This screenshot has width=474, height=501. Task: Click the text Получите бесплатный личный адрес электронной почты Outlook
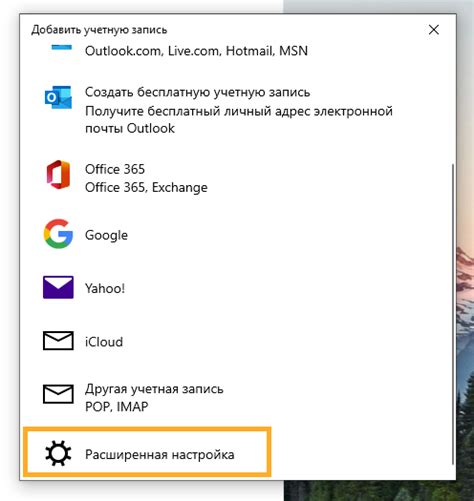[239, 120]
